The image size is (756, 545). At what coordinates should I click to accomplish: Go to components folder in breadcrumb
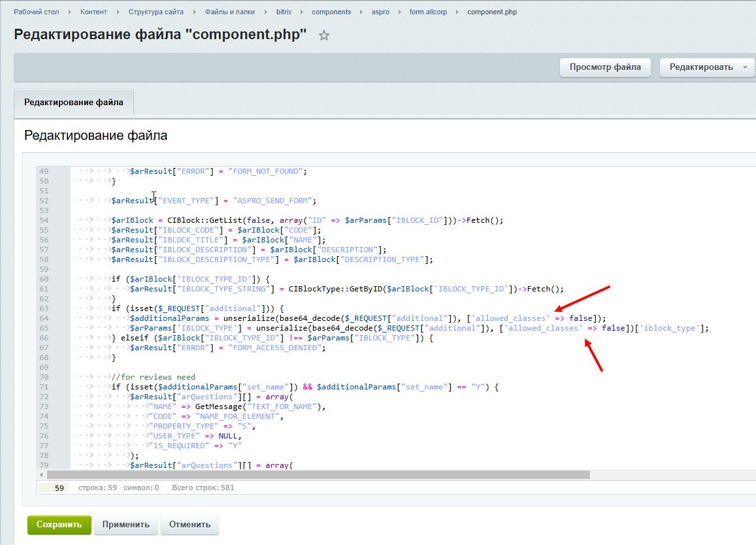[331, 12]
